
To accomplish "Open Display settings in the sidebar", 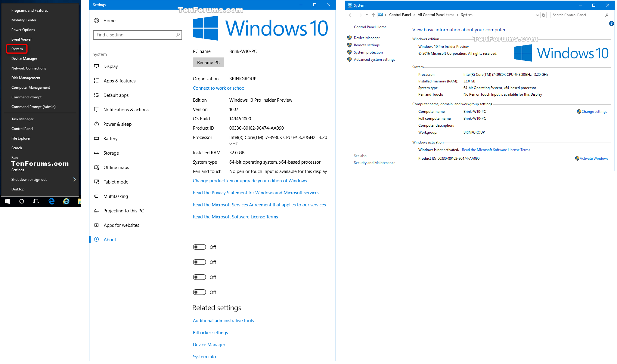I will pyautogui.click(x=111, y=66).
